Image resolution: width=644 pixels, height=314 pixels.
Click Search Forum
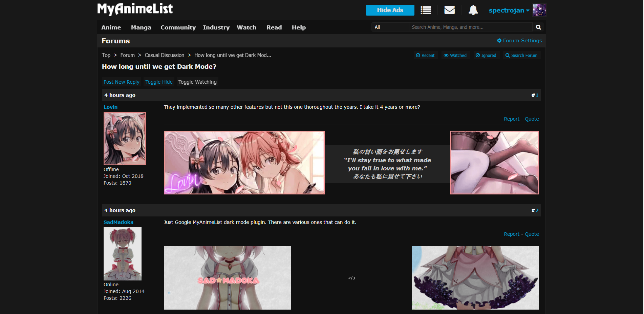coord(521,55)
